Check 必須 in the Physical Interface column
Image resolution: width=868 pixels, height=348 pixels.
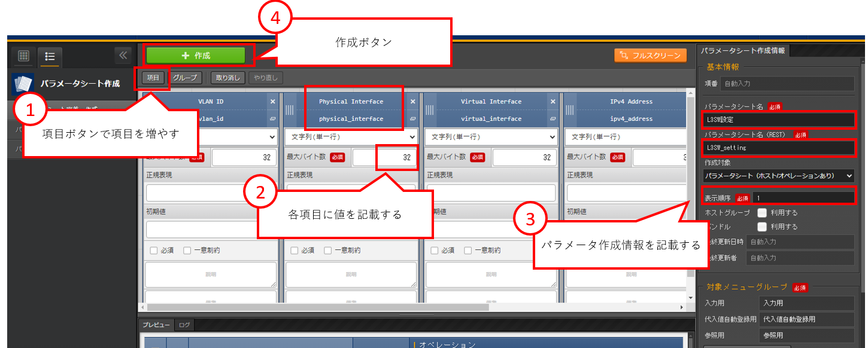click(x=295, y=251)
